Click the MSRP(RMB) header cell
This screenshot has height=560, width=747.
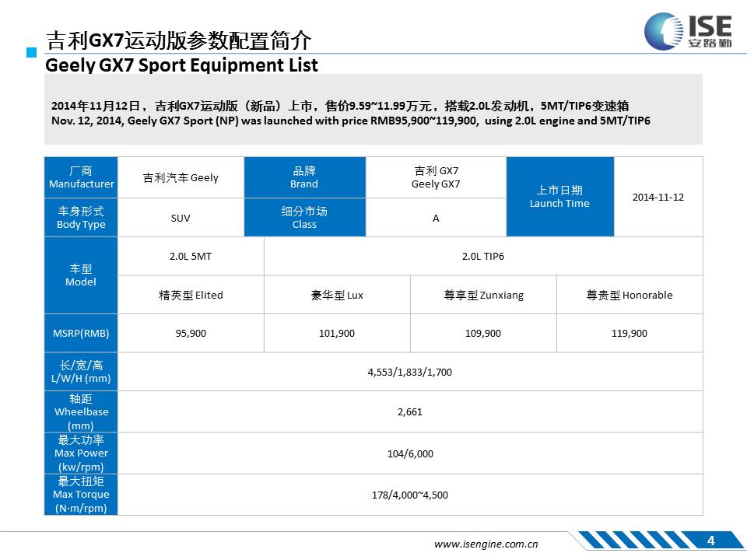coord(81,334)
